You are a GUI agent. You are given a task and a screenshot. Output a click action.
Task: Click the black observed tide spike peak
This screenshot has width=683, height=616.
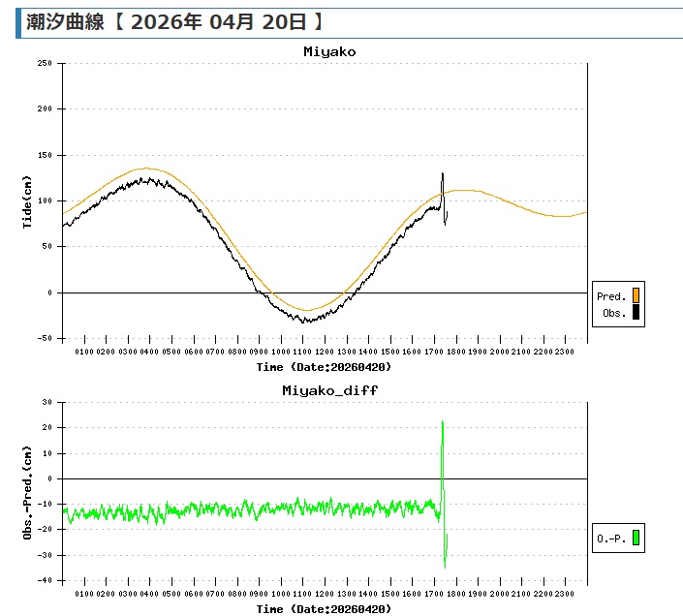click(443, 174)
